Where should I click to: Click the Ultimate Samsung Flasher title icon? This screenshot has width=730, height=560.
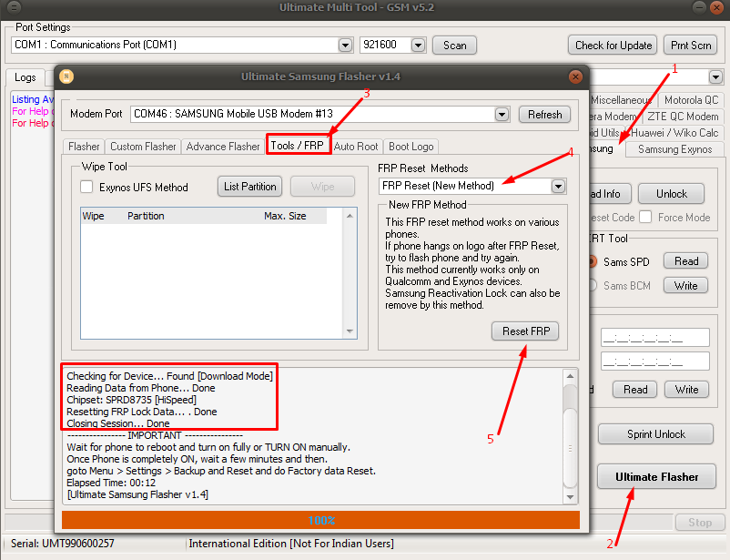(x=66, y=76)
